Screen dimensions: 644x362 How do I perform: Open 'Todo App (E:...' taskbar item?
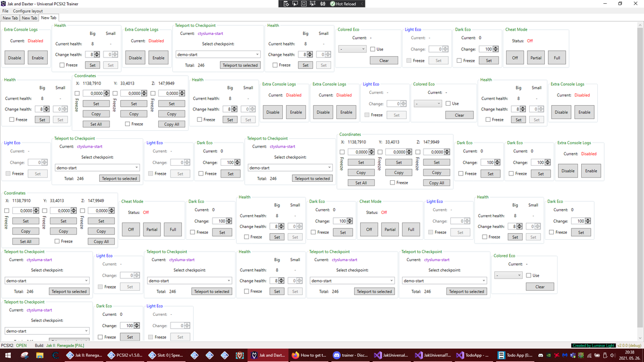(x=515, y=355)
